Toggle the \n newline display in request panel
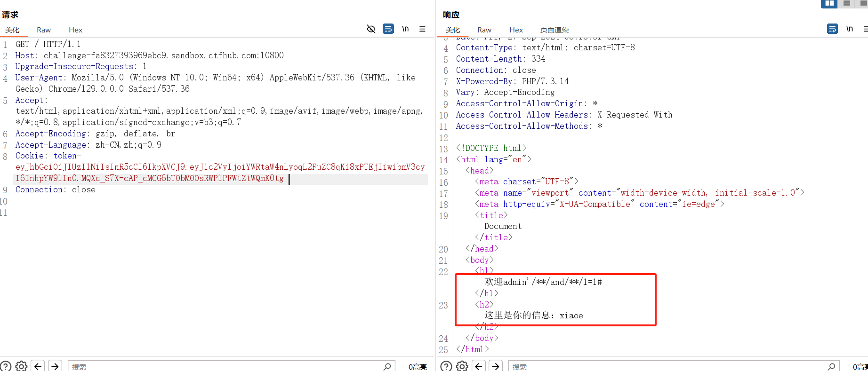The height and width of the screenshot is (371, 868). point(405,29)
